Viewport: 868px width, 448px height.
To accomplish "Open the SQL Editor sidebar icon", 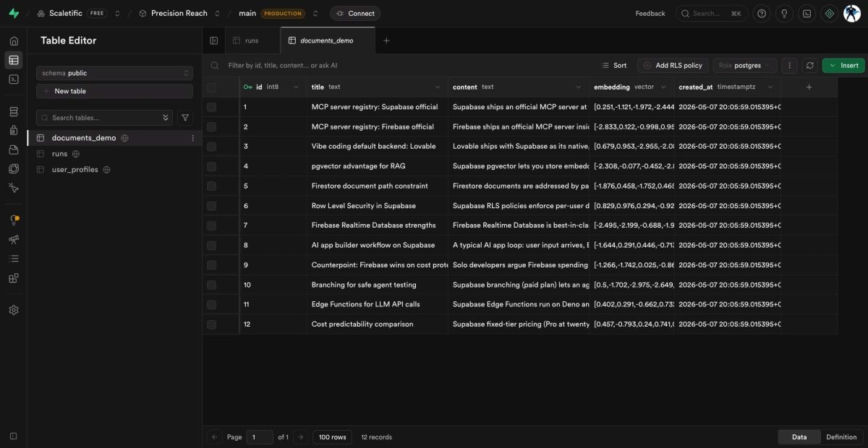I will click(x=14, y=79).
